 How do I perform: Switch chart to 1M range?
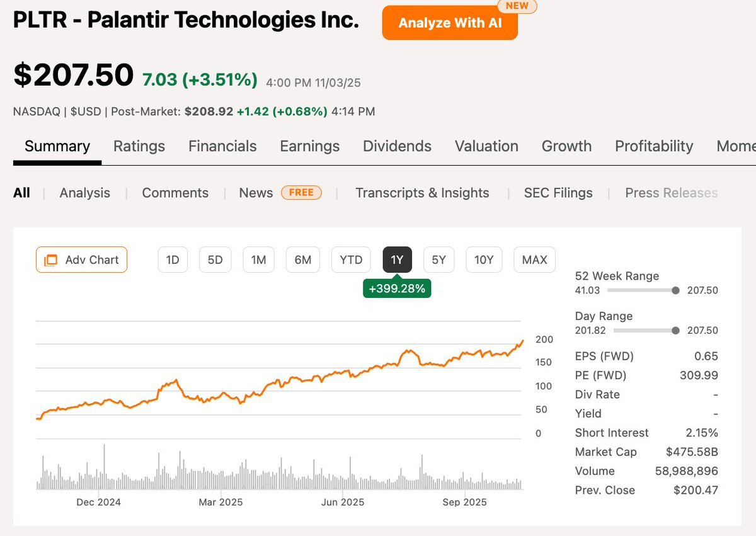pyautogui.click(x=258, y=260)
